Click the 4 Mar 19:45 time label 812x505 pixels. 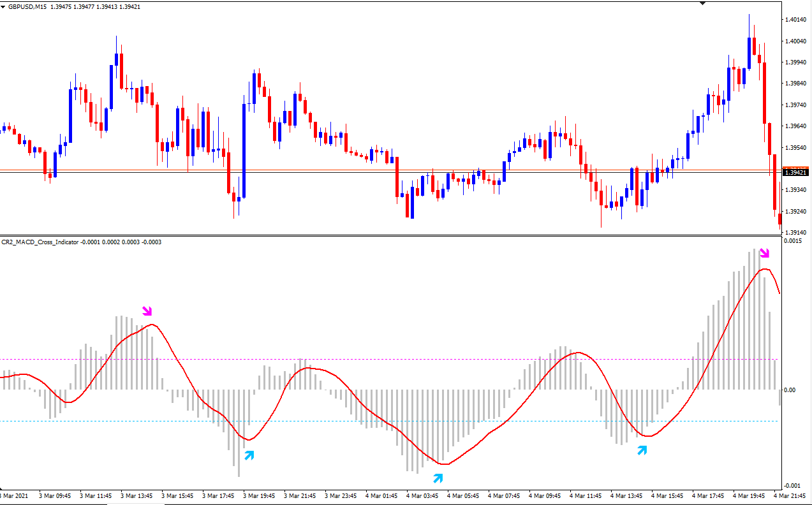coord(749,495)
